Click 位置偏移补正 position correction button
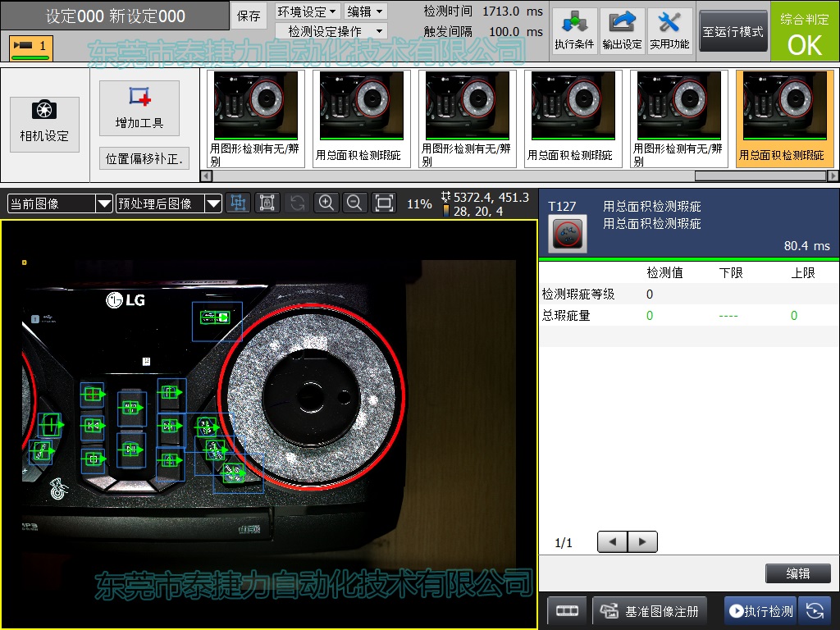 coord(144,158)
